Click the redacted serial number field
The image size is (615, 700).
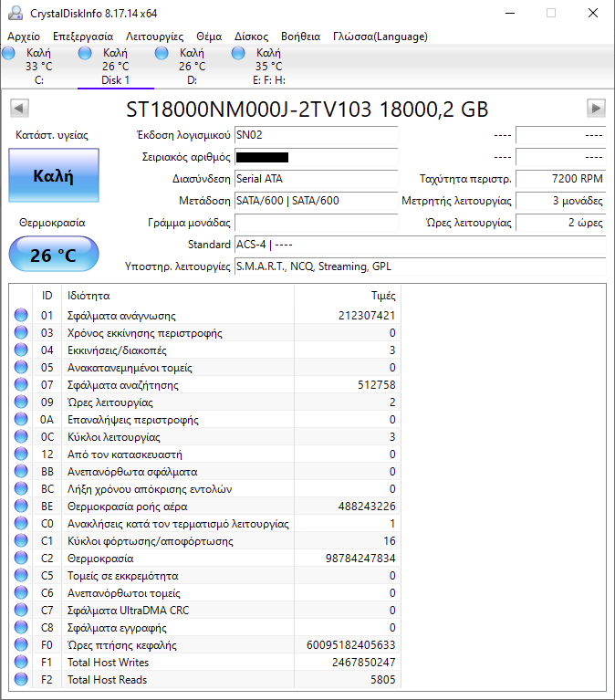(x=316, y=157)
